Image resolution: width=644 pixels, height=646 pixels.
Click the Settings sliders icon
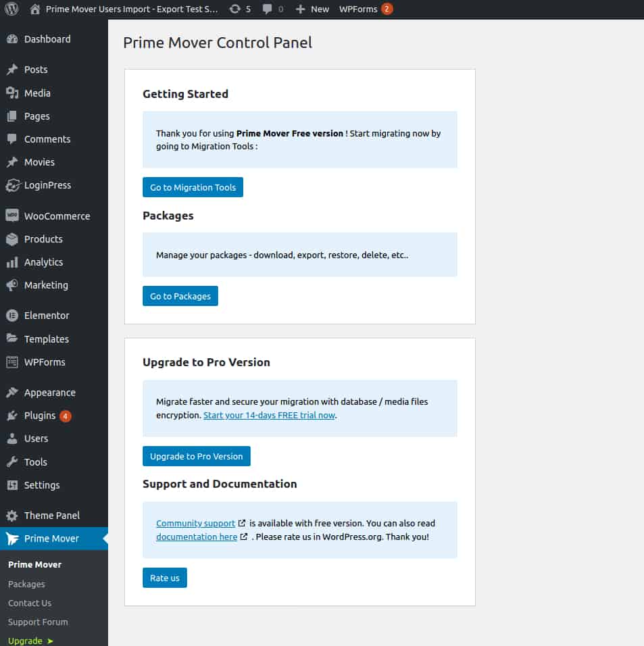[x=12, y=485]
